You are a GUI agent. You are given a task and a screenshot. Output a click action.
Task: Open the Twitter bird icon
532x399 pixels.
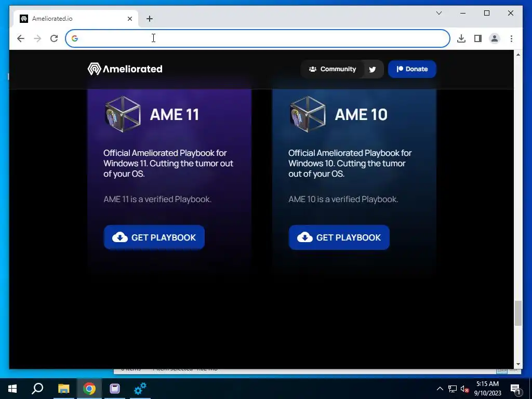pos(373,69)
